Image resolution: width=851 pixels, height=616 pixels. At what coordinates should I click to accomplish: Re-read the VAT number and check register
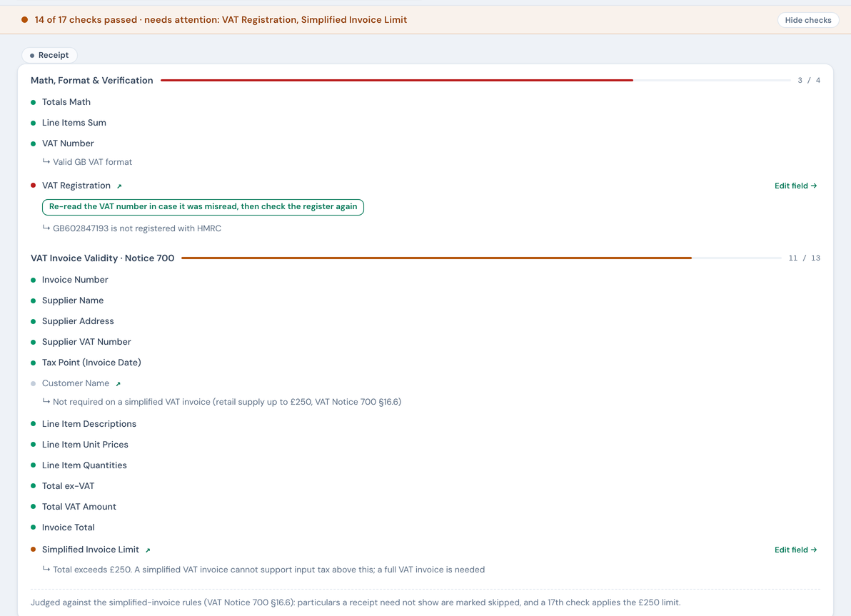(x=203, y=207)
